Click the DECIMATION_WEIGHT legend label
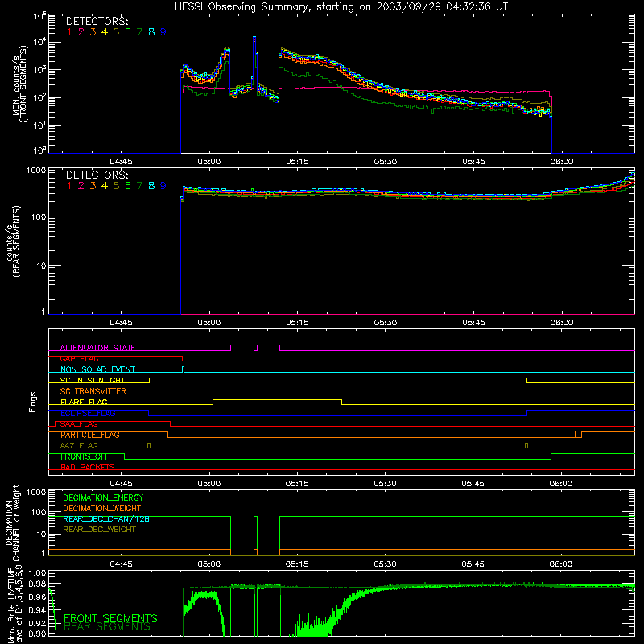The width and height of the screenshot is (644, 644). tap(102, 508)
